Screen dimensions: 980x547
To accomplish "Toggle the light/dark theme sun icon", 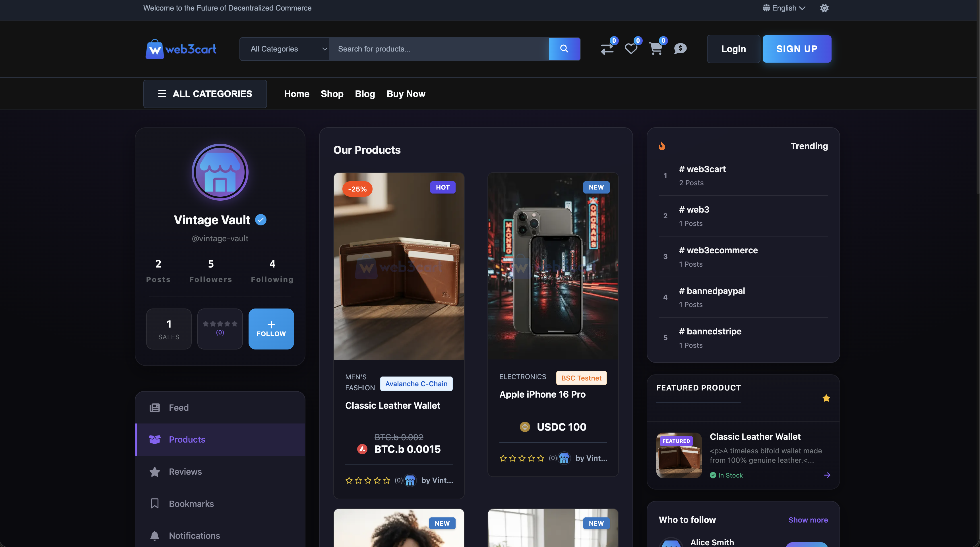I will tap(824, 8).
